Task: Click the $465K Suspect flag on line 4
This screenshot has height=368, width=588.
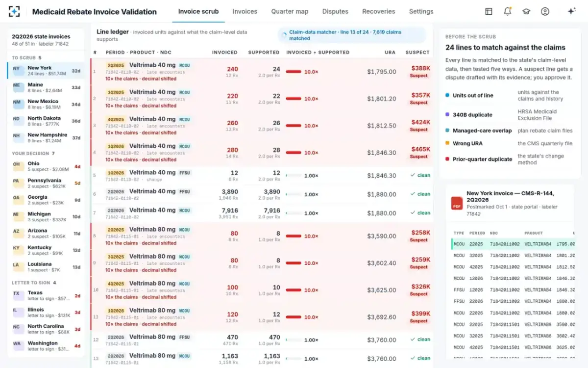Action: (419, 152)
